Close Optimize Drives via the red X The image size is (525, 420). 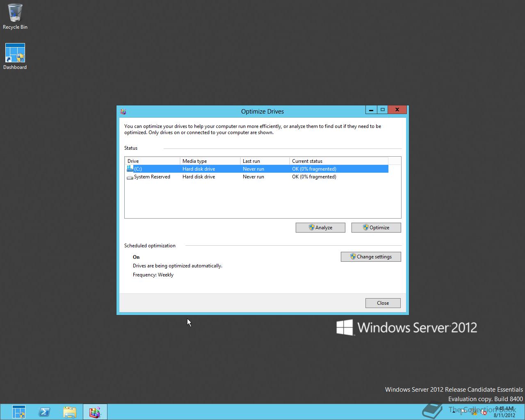pos(397,110)
